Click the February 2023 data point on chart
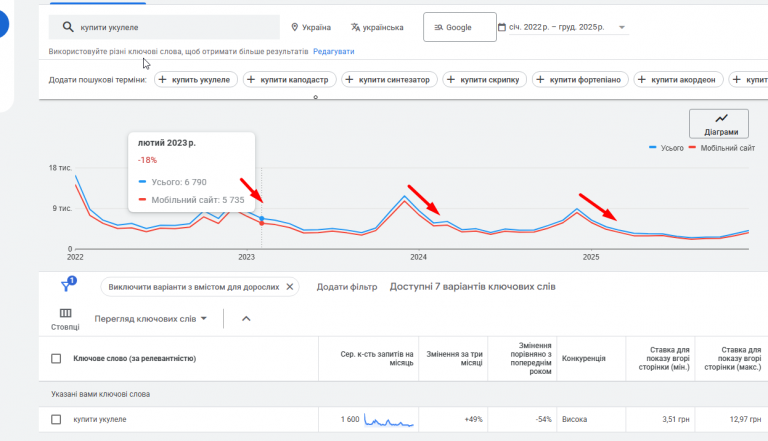 [262, 219]
